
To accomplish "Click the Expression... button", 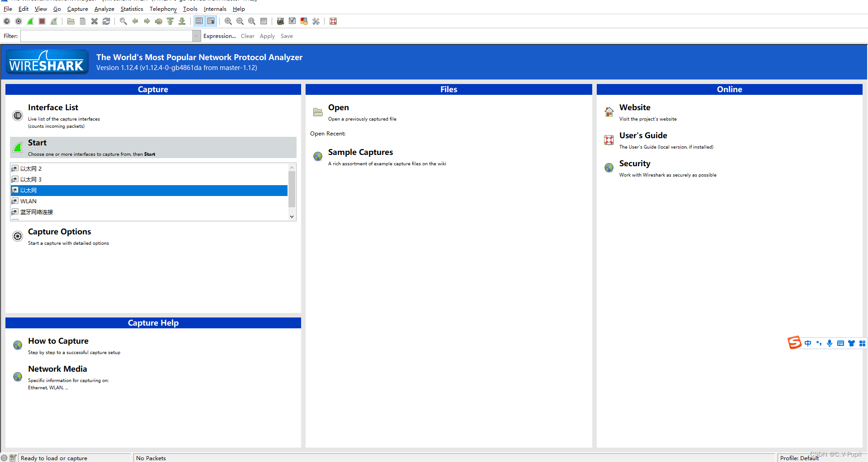I will pyautogui.click(x=220, y=36).
